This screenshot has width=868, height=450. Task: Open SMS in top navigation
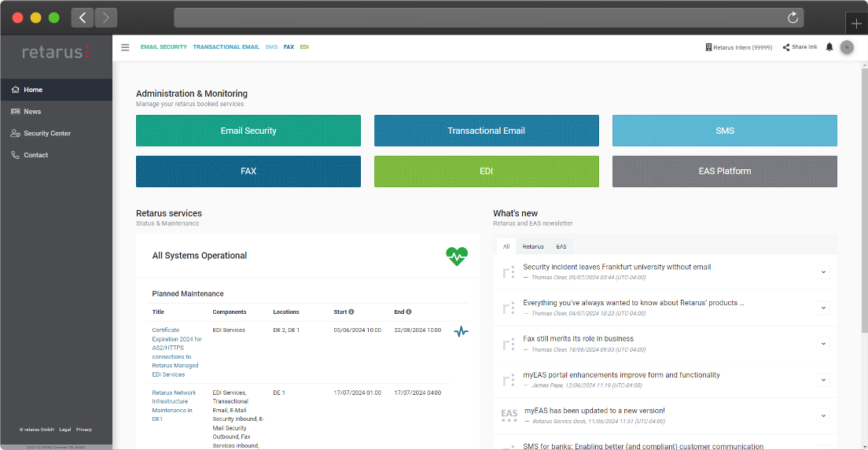[271, 47]
